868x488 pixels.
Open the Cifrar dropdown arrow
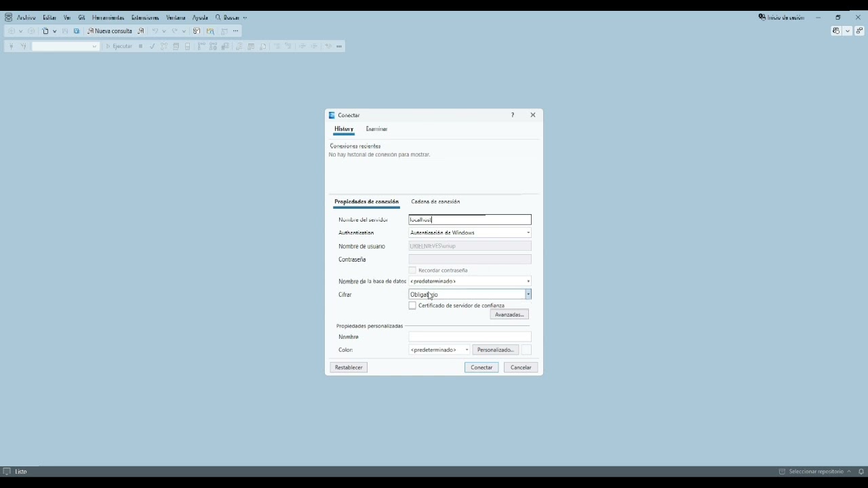point(528,294)
